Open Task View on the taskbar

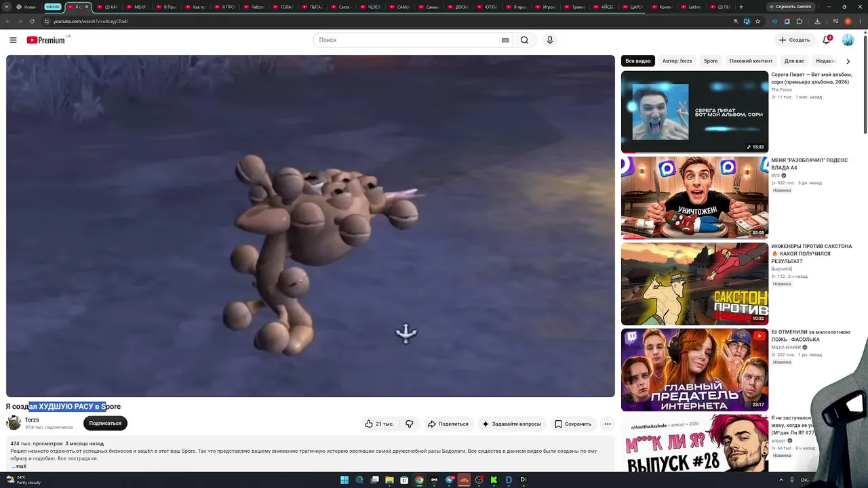374,480
